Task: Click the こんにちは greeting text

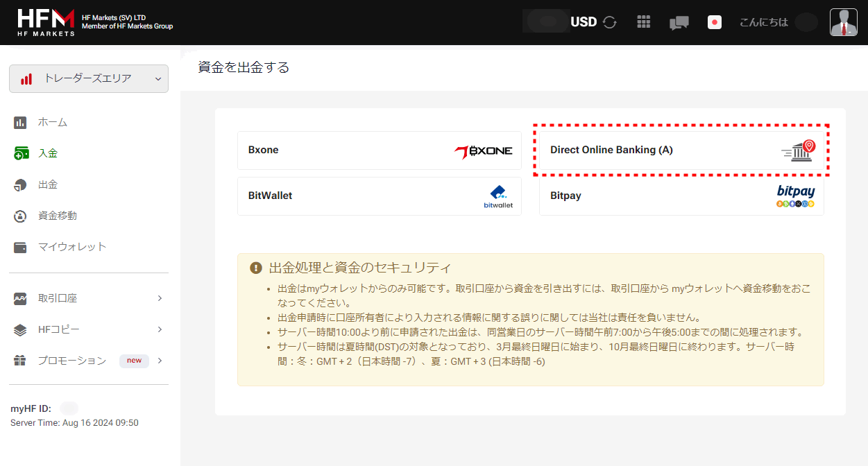Action: (x=764, y=22)
